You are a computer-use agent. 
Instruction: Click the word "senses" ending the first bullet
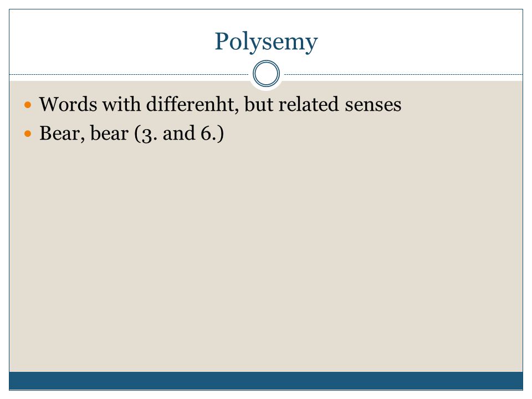(x=373, y=105)
